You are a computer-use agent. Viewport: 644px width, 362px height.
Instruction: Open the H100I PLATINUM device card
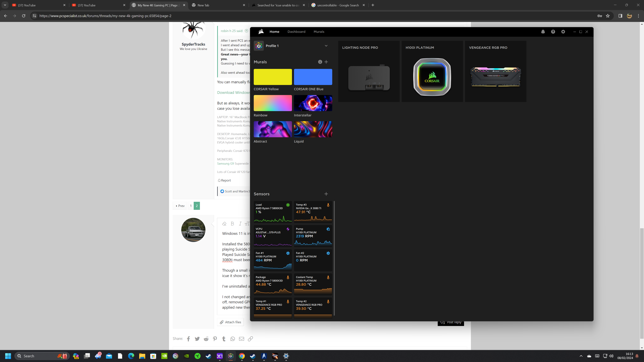click(x=432, y=71)
